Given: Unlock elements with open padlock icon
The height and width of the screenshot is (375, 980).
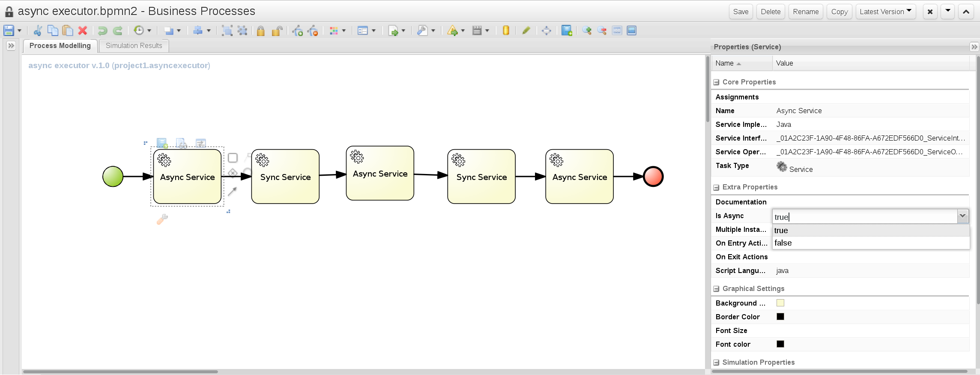Looking at the screenshot, I should 277,30.
